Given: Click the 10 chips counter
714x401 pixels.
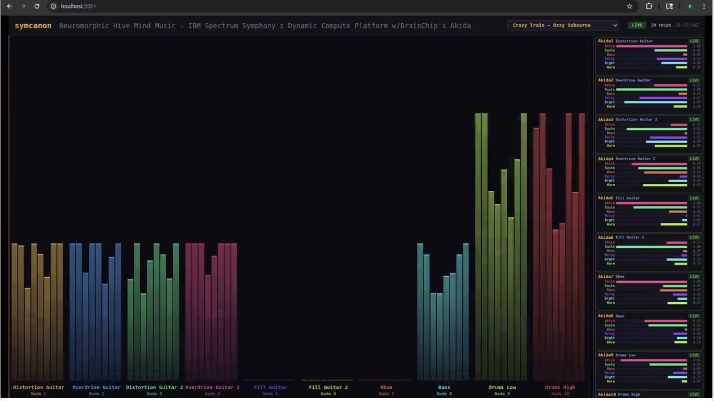Looking at the screenshot, I should coord(661,24).
